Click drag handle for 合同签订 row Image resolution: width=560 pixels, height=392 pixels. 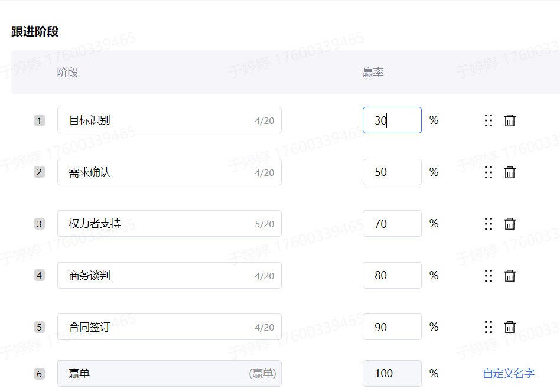(x=489, y=327)
